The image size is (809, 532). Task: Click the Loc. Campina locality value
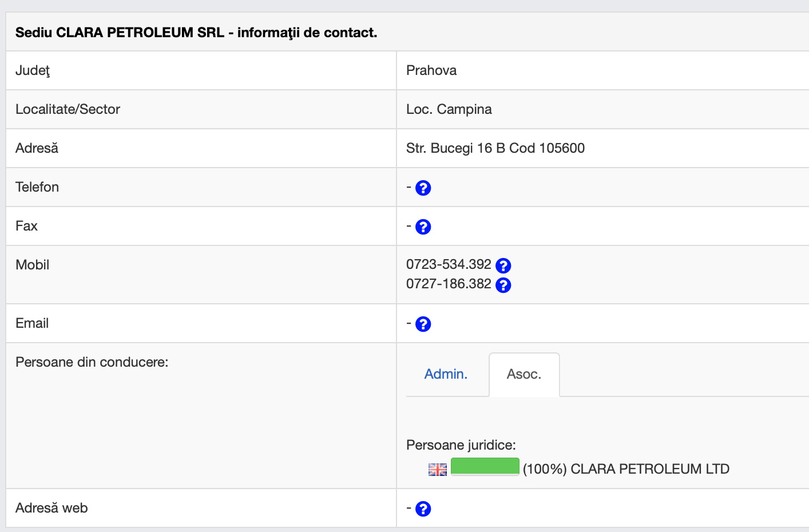pyautogui.click(x=449, y=109)
